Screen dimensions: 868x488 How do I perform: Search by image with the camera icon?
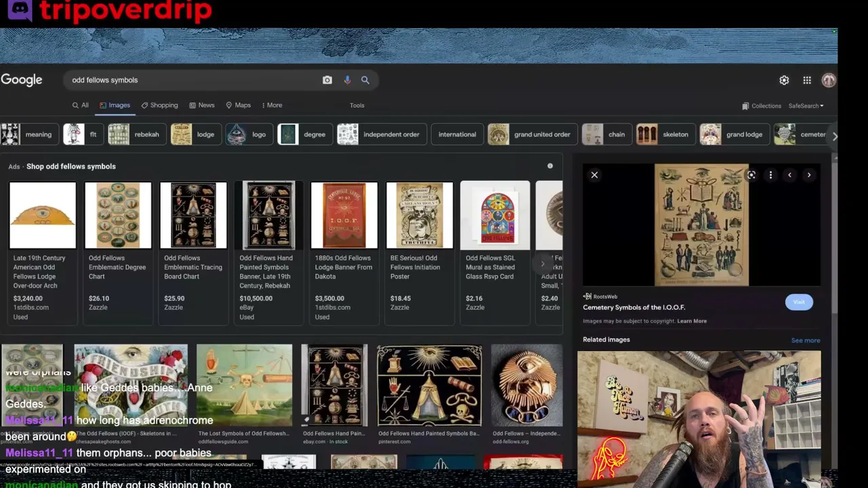328,80
